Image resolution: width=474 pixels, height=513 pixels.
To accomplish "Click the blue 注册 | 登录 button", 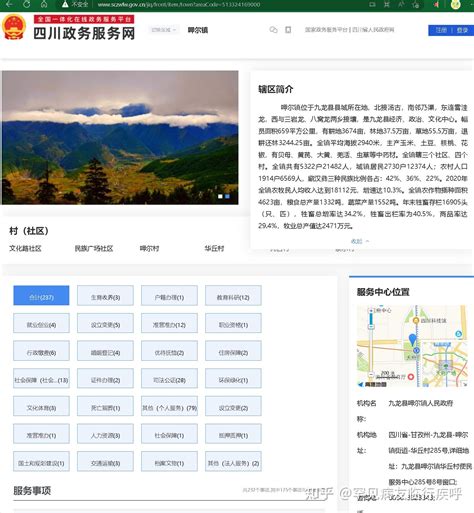I will tap(451, 30).
